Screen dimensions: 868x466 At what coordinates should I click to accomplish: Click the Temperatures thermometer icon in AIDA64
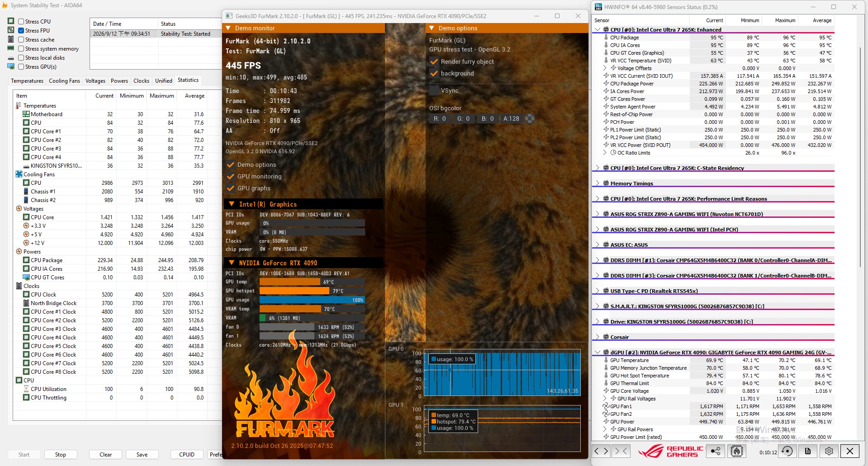click(x=19, y=105)
